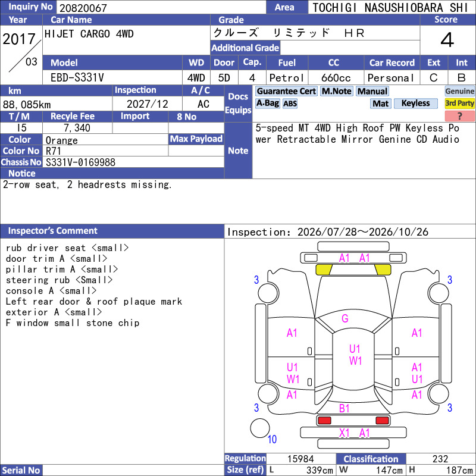The height and width of the screenshot is (476, 476).
Task: Click the A/C value AC
Action: tap(203, 104)
